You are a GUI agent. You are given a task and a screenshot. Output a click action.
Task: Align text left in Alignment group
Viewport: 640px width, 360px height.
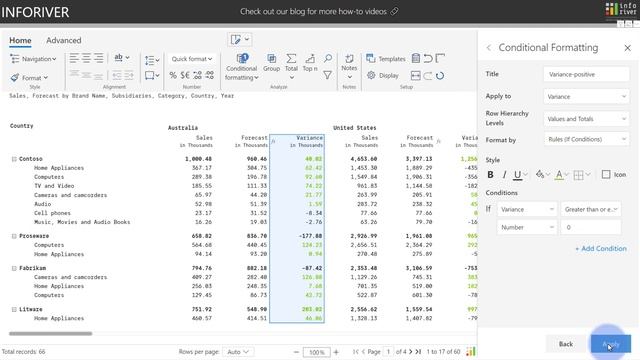(x=74, y=58)
